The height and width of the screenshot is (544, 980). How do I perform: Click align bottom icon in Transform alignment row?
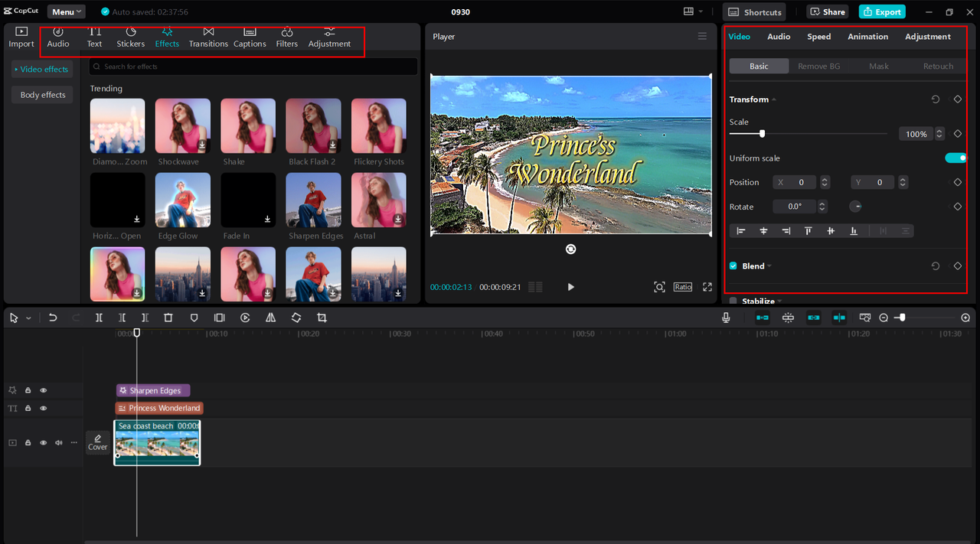coord(854,230)
